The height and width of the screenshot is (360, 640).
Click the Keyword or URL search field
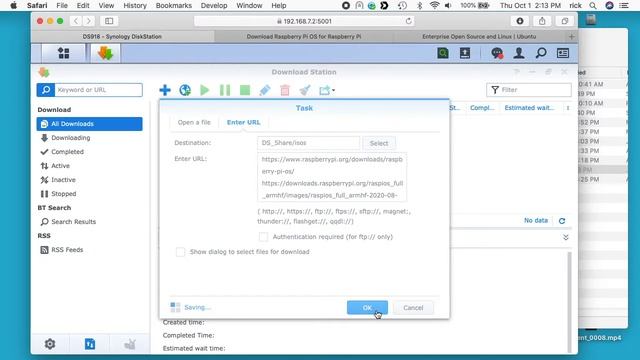tap(98, 90)
